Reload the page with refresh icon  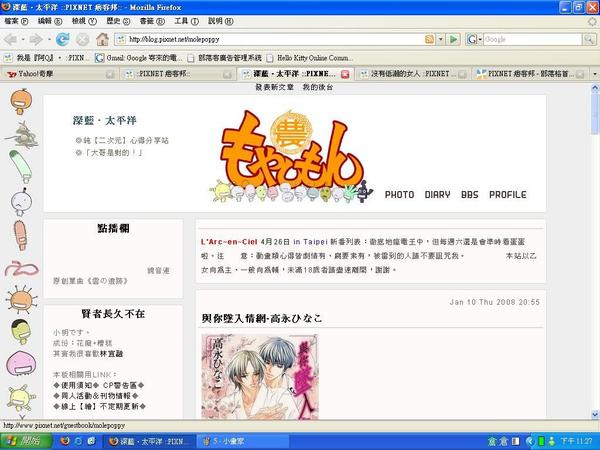(62, 39)
